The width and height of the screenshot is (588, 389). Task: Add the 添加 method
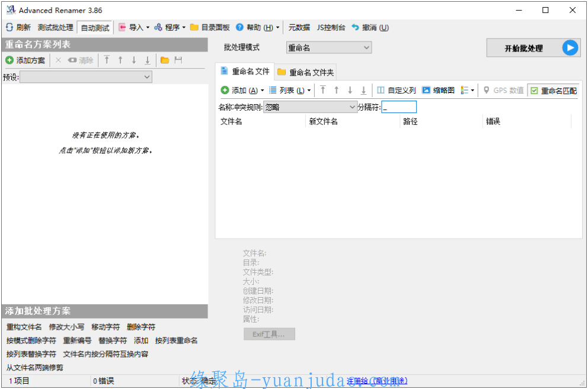click(141, 340)
